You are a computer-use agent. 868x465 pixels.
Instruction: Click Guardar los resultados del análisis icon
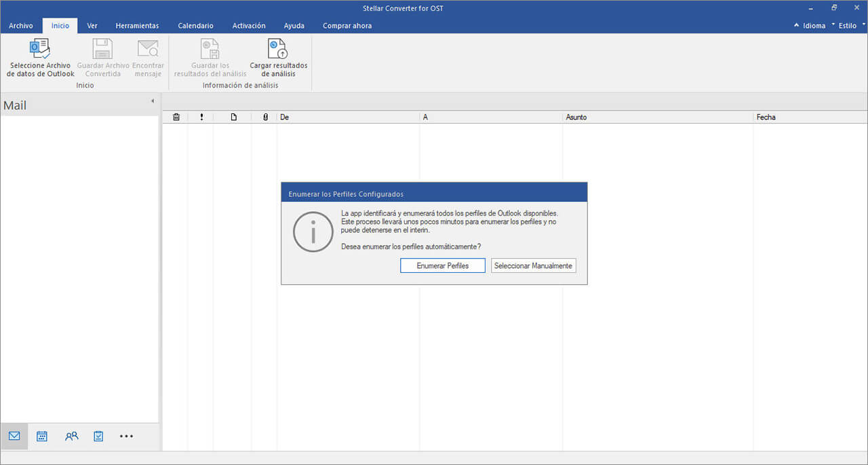coord(210,49)
